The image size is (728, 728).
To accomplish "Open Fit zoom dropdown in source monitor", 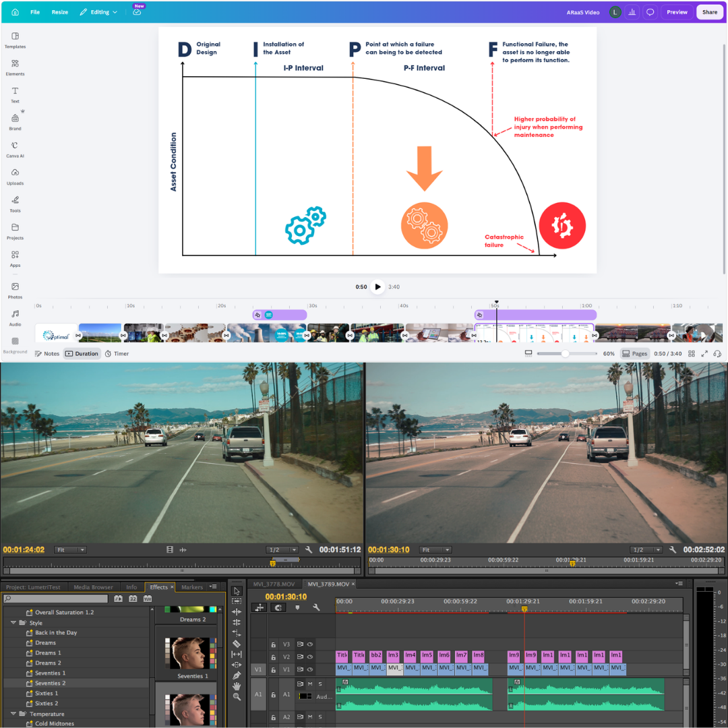I will coord(70,550).
